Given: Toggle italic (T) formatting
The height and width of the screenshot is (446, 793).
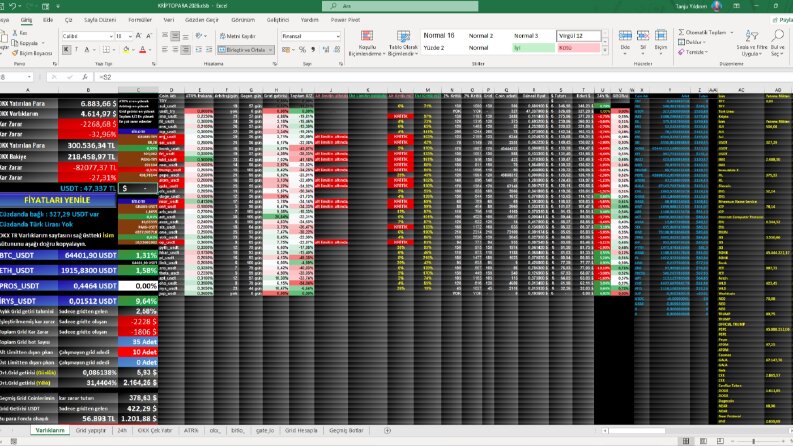Looking at the screenshot, I should coord(76,50).
